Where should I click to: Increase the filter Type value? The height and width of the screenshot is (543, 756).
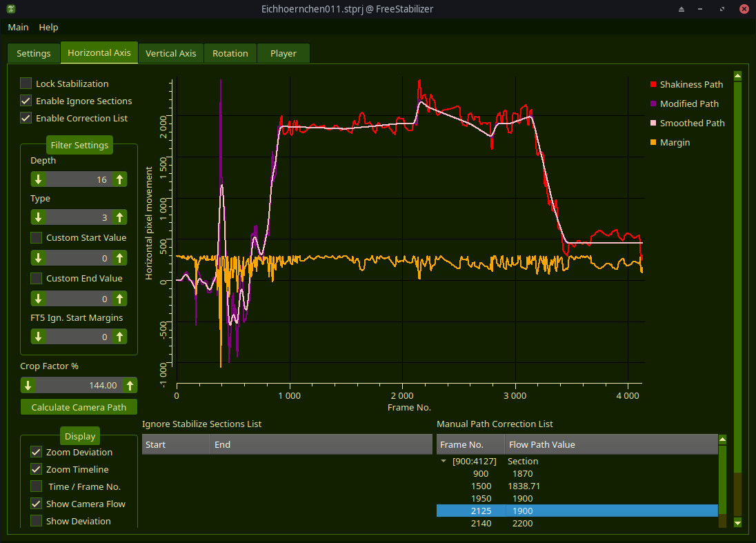point(120,217)
